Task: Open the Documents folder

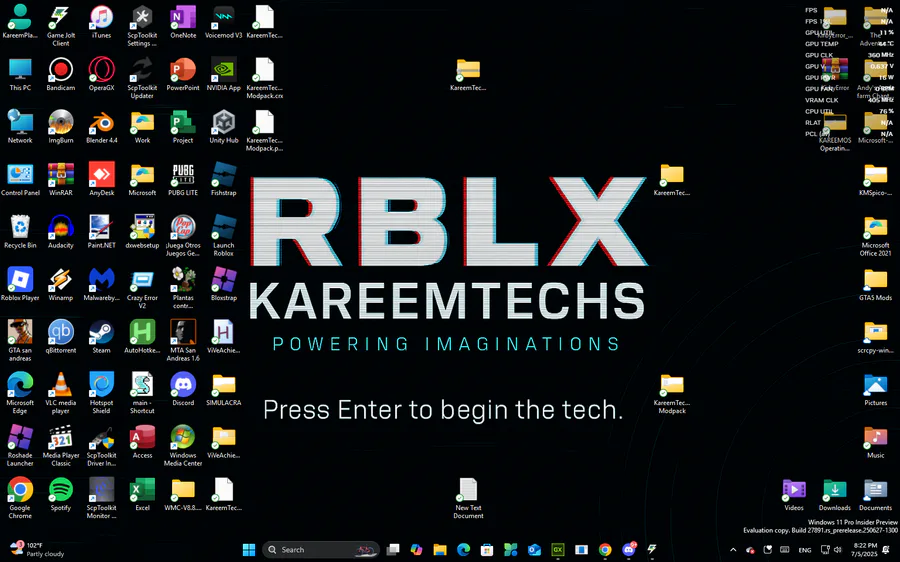Action: (875, 494)
